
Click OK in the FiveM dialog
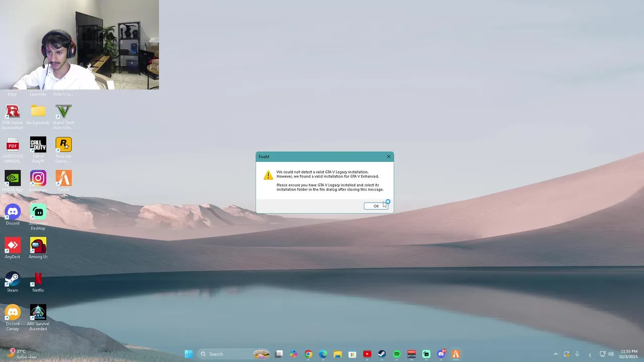pyautogui.click(x=376, y=206)
